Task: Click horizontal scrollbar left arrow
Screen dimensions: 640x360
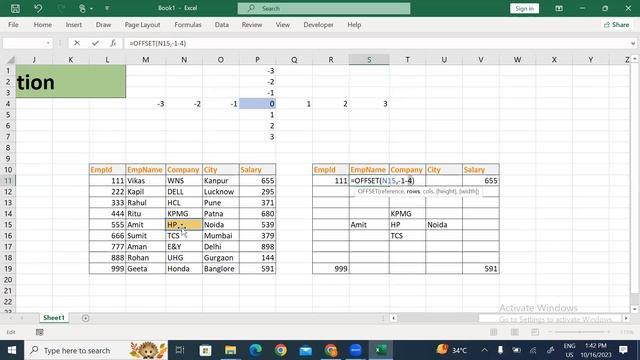Action: coord(393,318)
